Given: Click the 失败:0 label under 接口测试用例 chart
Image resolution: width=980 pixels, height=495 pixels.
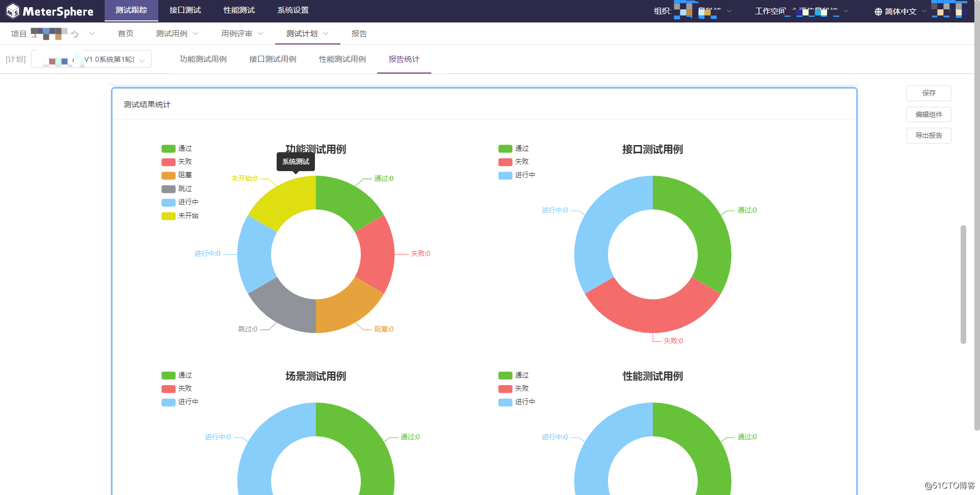Looking at the screenshot, I should 673,341.
